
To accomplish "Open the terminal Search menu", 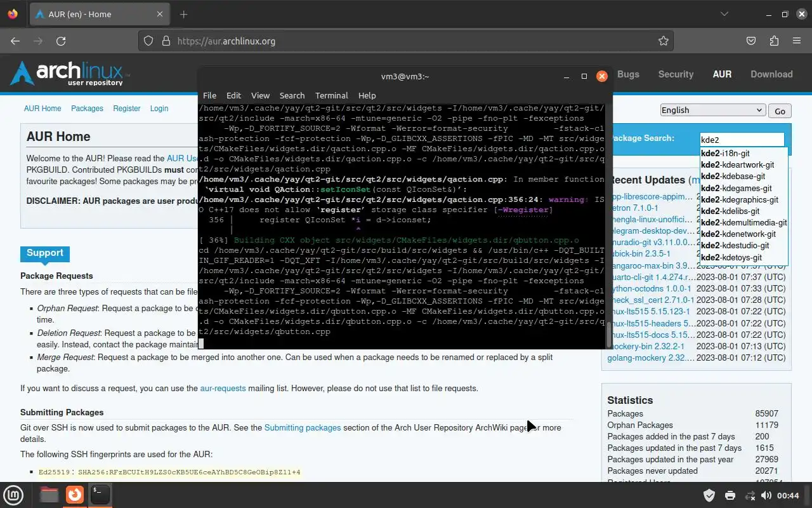I will click(292, 95).
